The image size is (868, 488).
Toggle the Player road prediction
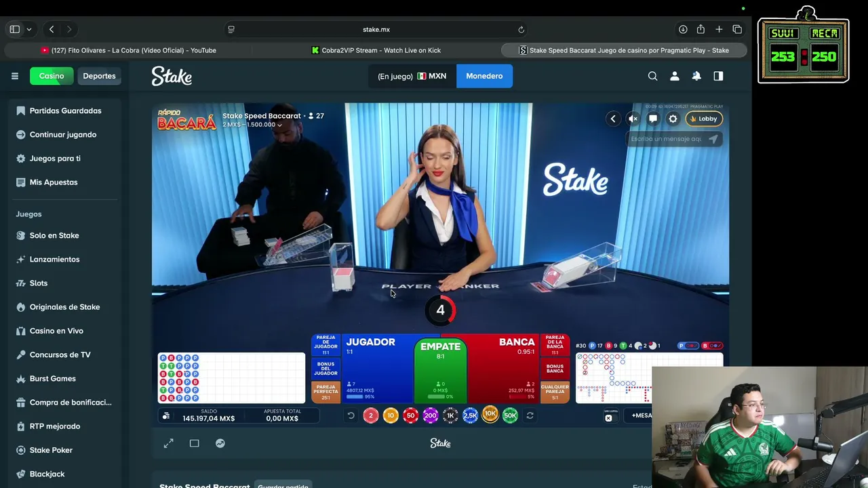[x=687, y=346]
